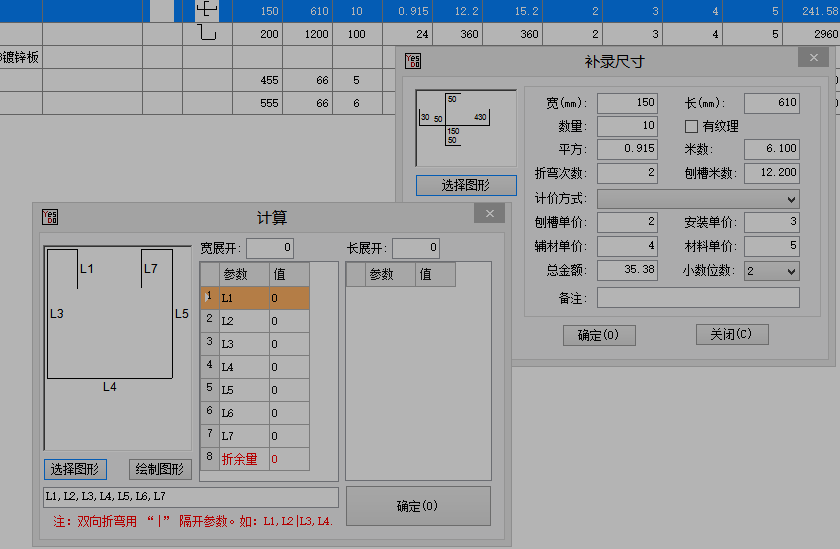840x549 pixels.
Task: Click the L1, L2, ... L7 parameter text field
Action: coord(191,497)
